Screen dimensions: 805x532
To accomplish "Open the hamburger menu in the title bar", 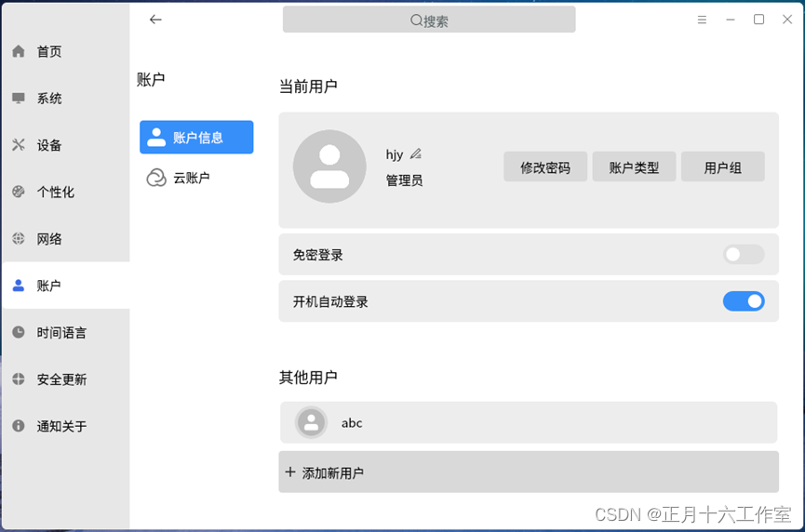I will (x=702, y=20).
